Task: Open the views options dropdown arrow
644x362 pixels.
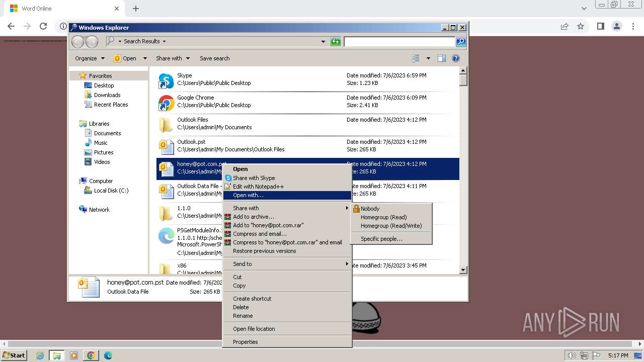Action: click(428, 58)
